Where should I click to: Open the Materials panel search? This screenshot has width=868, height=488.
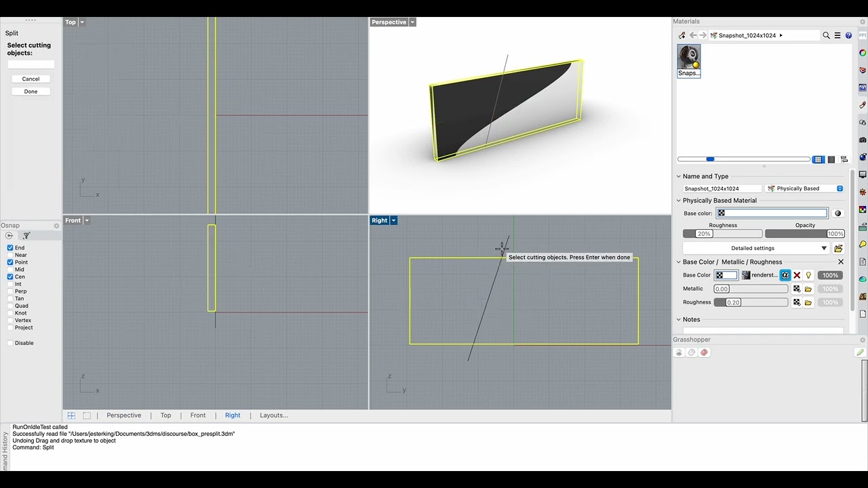[825, 35]
